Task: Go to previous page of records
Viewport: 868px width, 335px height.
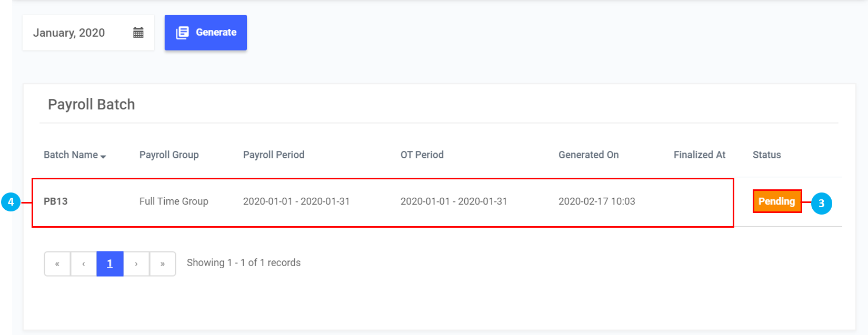Action: (84, 263)
